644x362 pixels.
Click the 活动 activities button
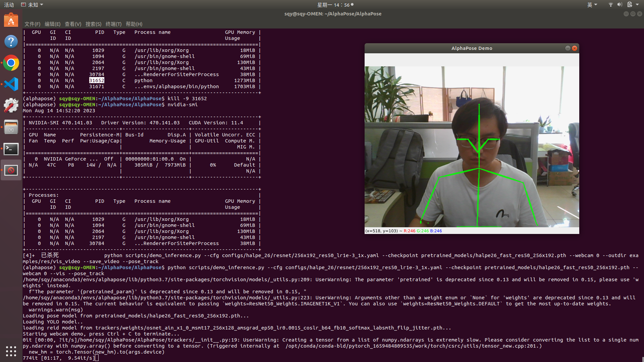tap(9, 5)
